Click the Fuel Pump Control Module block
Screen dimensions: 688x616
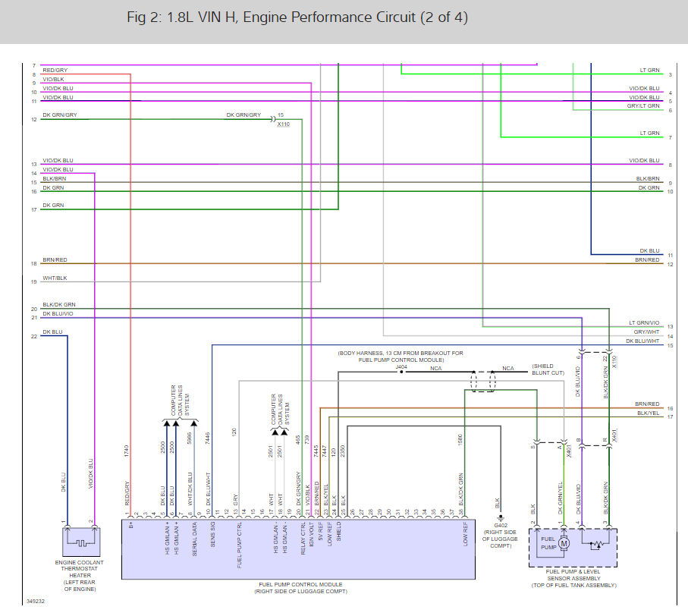[x=298, y=549]
